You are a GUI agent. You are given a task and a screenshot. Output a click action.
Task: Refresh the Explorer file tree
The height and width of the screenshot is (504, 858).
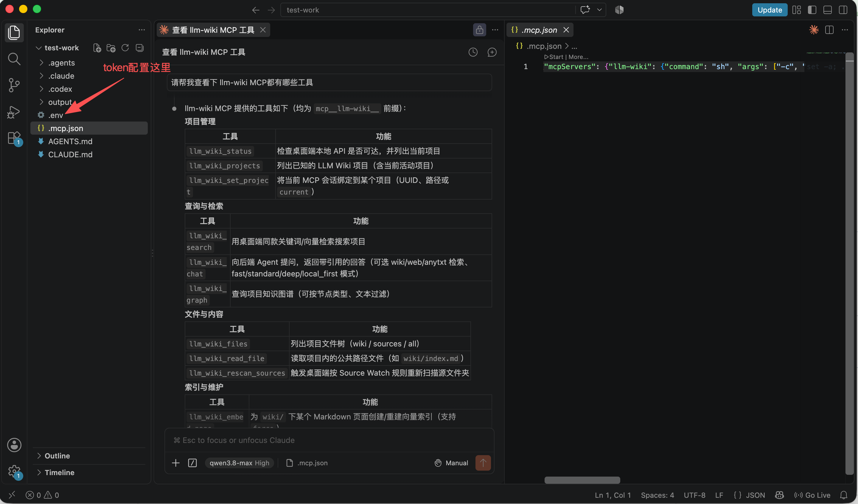tap(125, 48)
